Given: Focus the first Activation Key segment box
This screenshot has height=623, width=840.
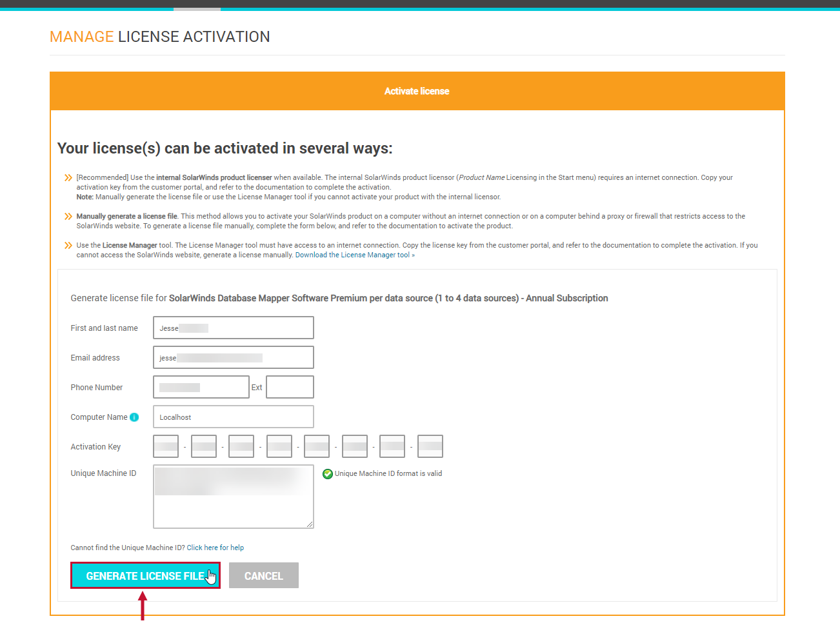Looking at the screenshot, I should pyautogui.click(x=166, y=446).
